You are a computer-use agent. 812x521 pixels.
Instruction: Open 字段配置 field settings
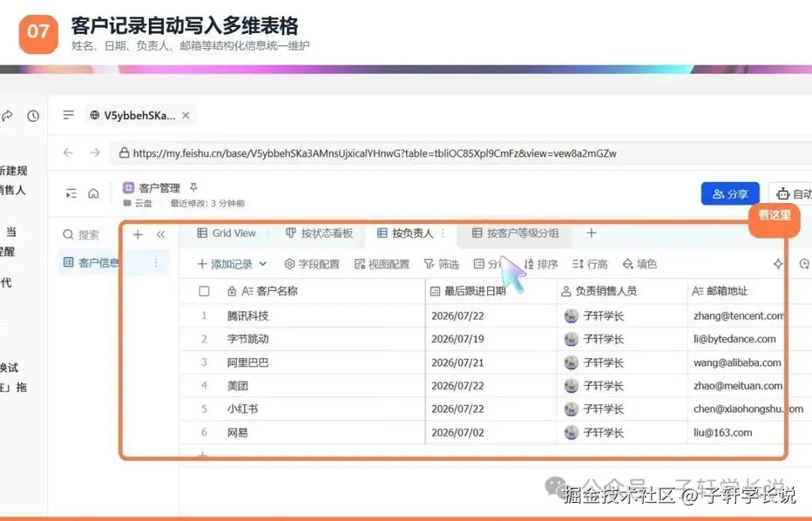point(312,264)
